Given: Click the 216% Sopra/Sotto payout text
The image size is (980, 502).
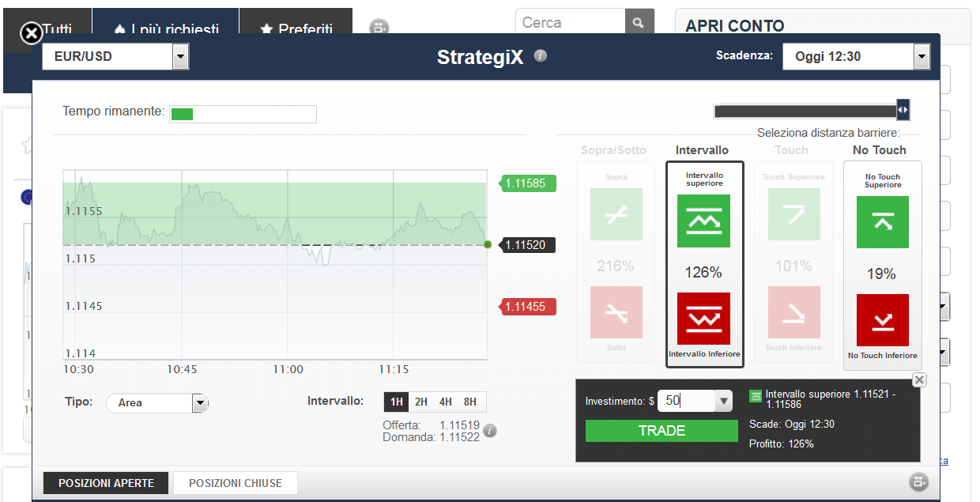Looking at the screenshot, I should coord(616,266).
